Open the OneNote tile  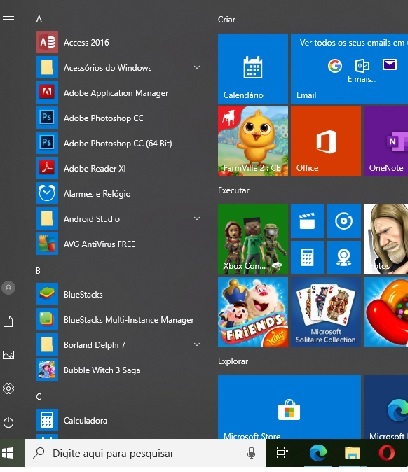386,141
